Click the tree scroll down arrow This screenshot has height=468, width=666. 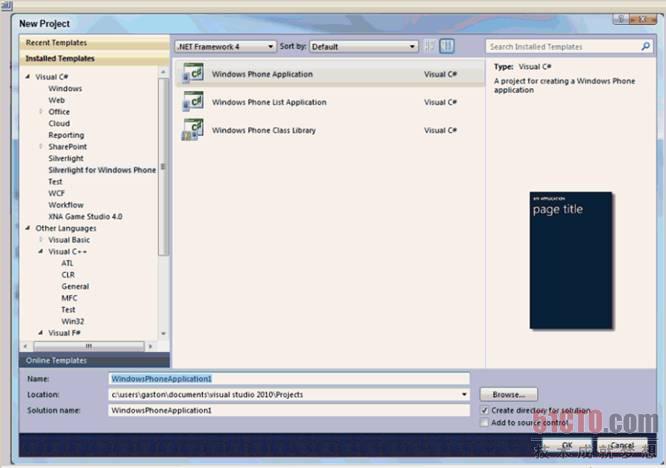(x=163, y=334)
